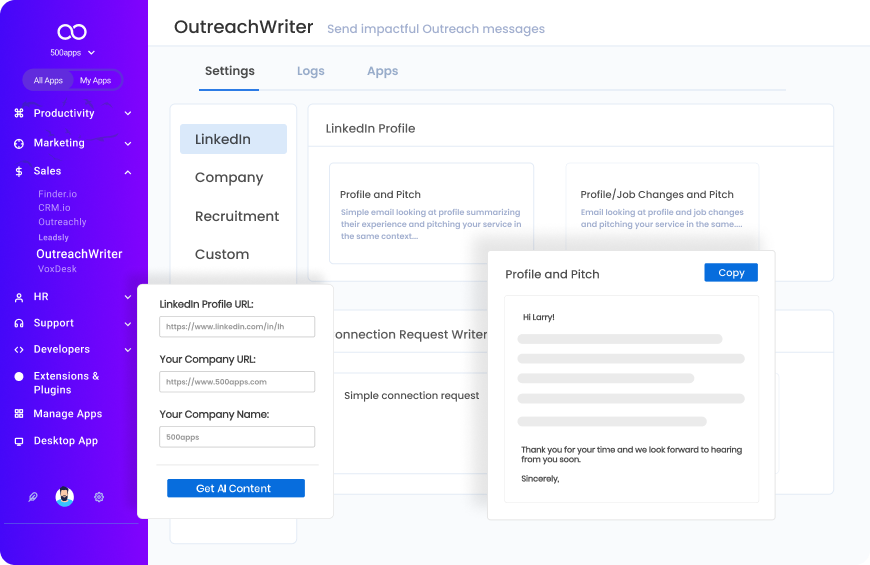This screenshot has width=870, height=565.
Task: Switch to the Apps tab
Action: (x=382, y=71)
